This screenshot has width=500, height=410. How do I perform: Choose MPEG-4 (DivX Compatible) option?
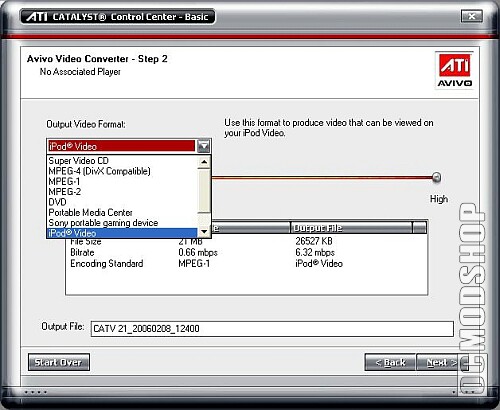(x=122, y=171)
